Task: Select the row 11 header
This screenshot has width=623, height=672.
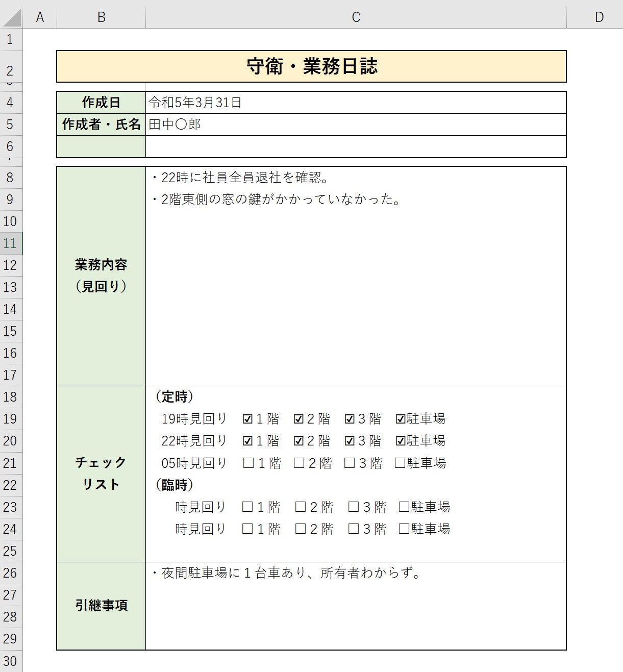Action: (x=10, y=243)
